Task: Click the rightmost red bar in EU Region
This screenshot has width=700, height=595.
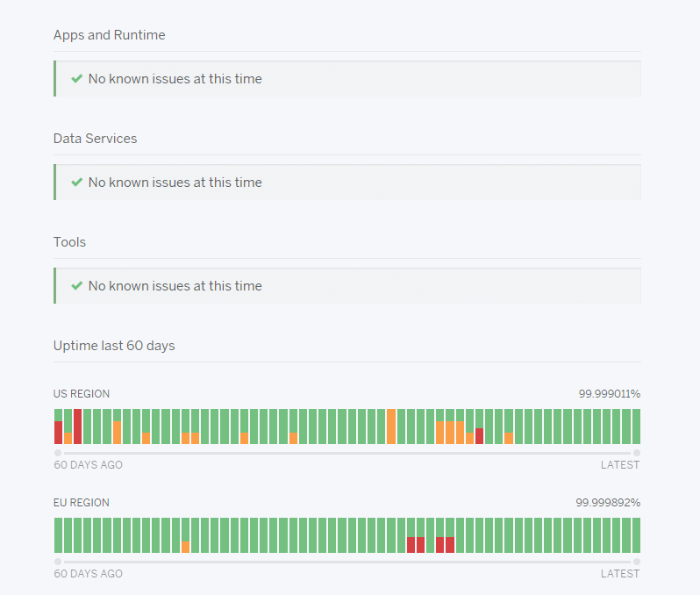Action: click(x=450, y=544)
